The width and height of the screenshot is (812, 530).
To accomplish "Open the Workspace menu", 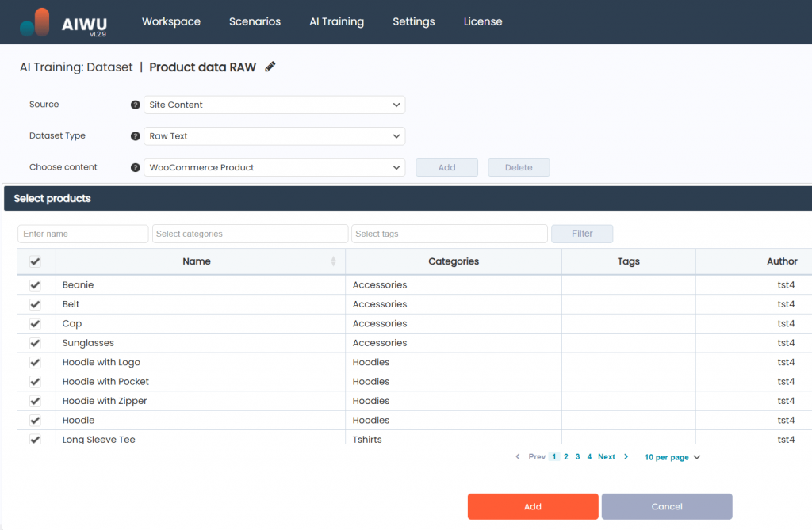I will (171, 21).
